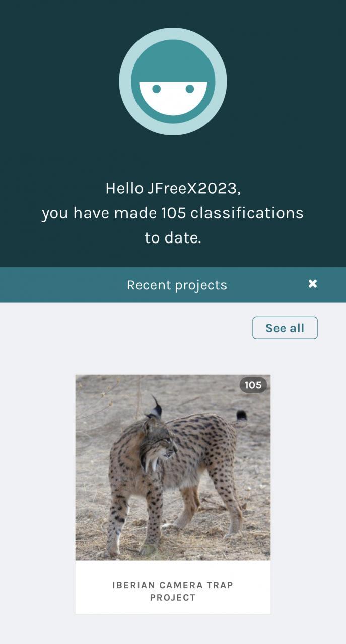Open the Iberian Camera Trap Project title

(x=173, y=585)
